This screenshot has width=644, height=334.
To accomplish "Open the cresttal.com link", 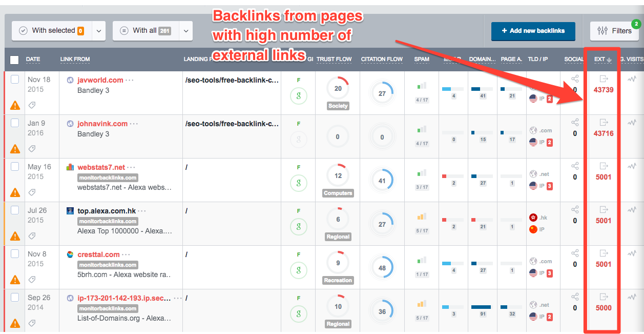I will tap(98, 254).
